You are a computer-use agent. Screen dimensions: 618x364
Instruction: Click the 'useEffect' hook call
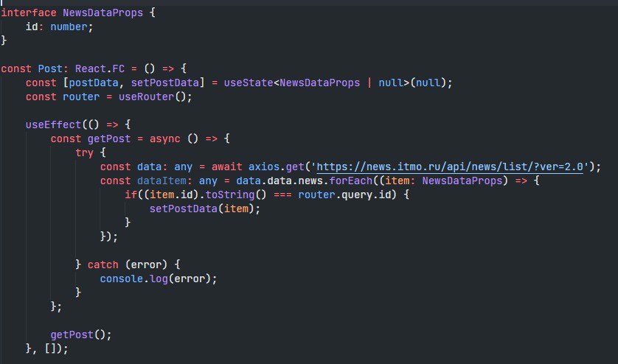click(x=53, y=125)
